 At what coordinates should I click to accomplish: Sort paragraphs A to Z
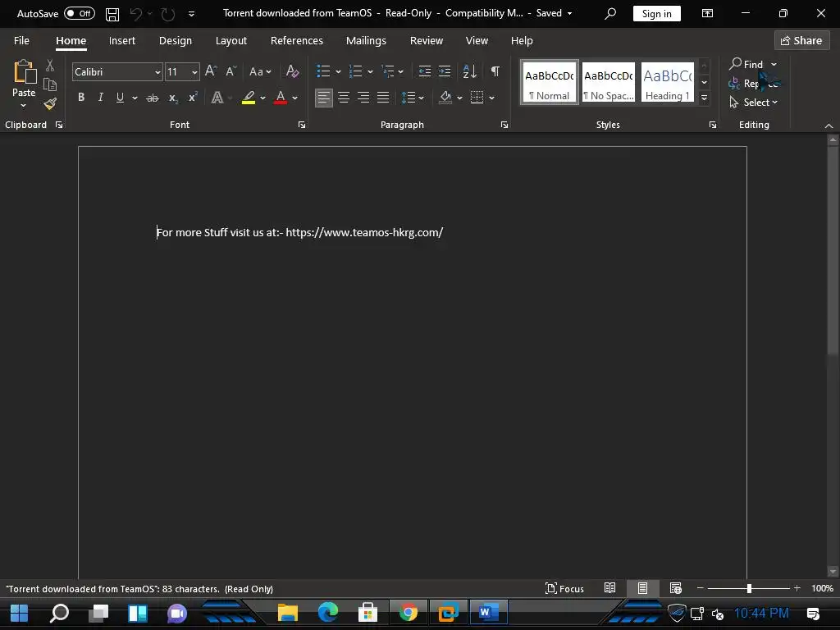click(x=469, y=71)
